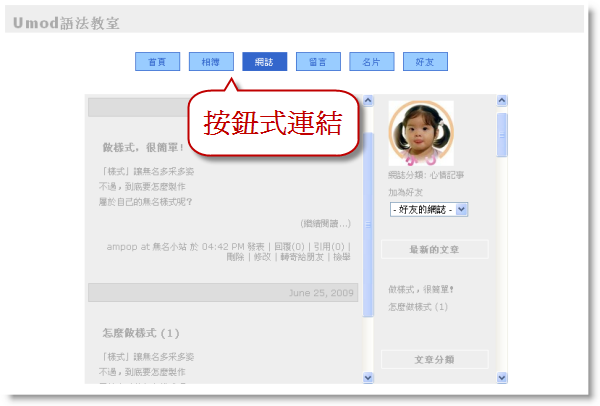Click the 文章分類 sidebar header
This screenshot has height=406, width=600.
click(435, 359)
